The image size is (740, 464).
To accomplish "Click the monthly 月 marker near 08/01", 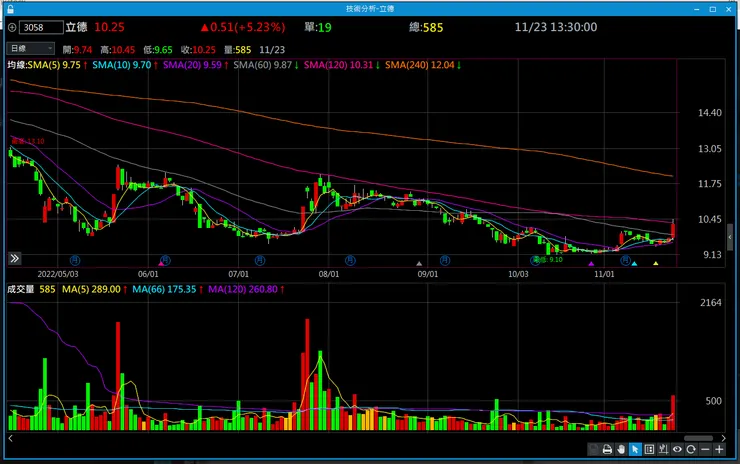I will click(x=350, y=260).
